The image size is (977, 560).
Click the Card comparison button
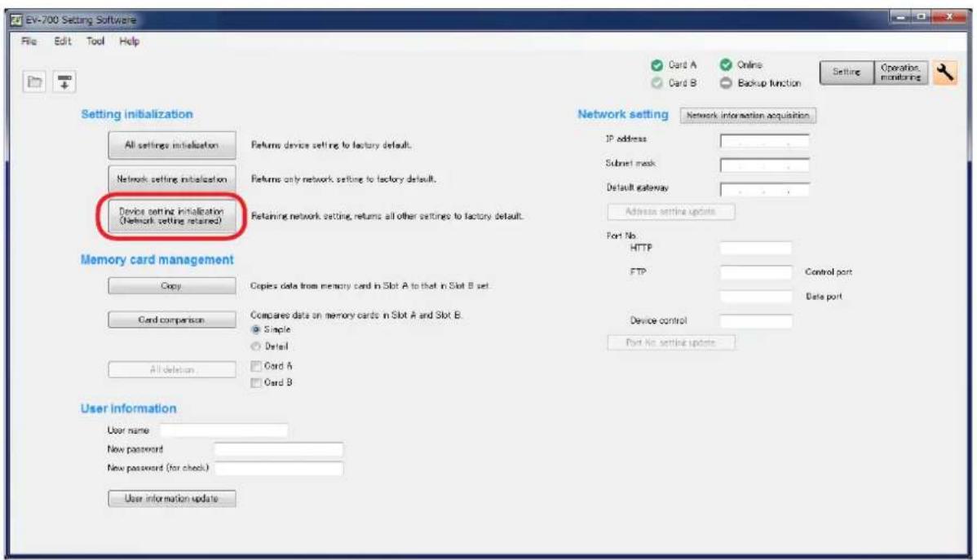point(172,320)
